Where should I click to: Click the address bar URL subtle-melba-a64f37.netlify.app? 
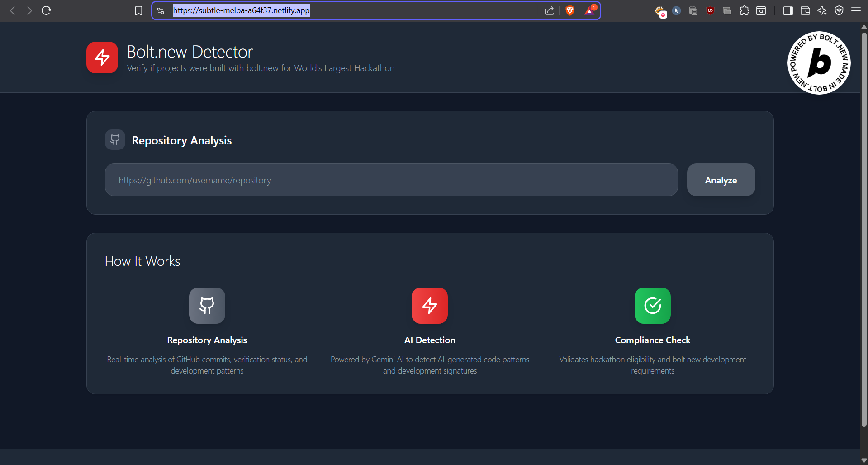[242, 10]
